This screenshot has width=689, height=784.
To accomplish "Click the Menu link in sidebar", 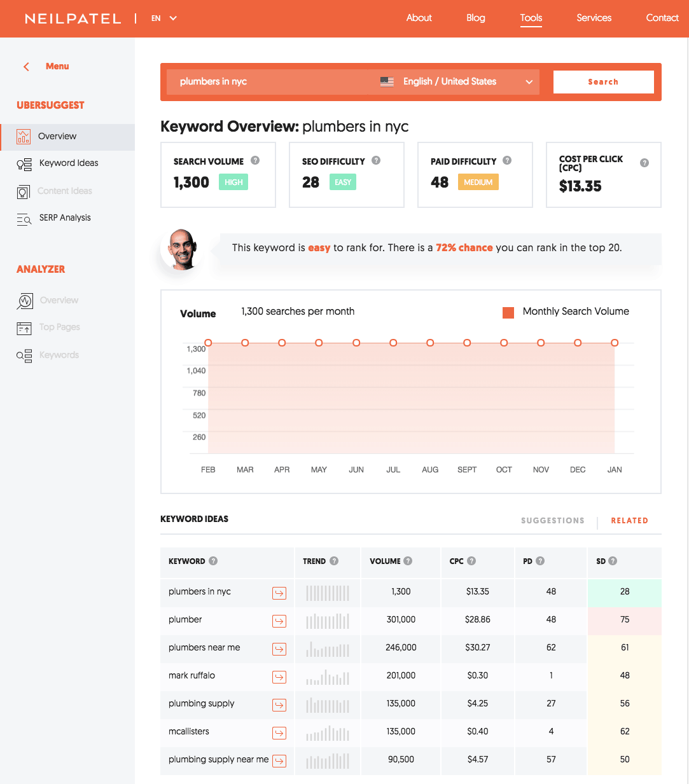I will point(57,66).
